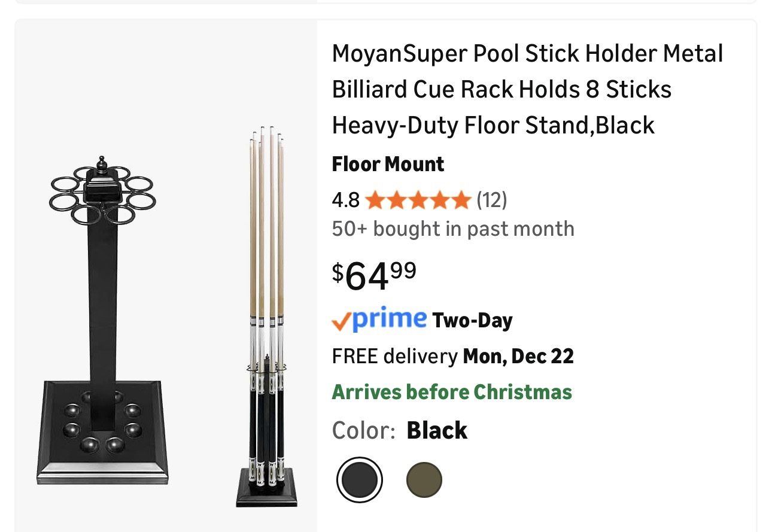Open the MoyanSuper Pool Stick Holder title
The height and width of the screenshot is (532, 772).
click(527, 89)
